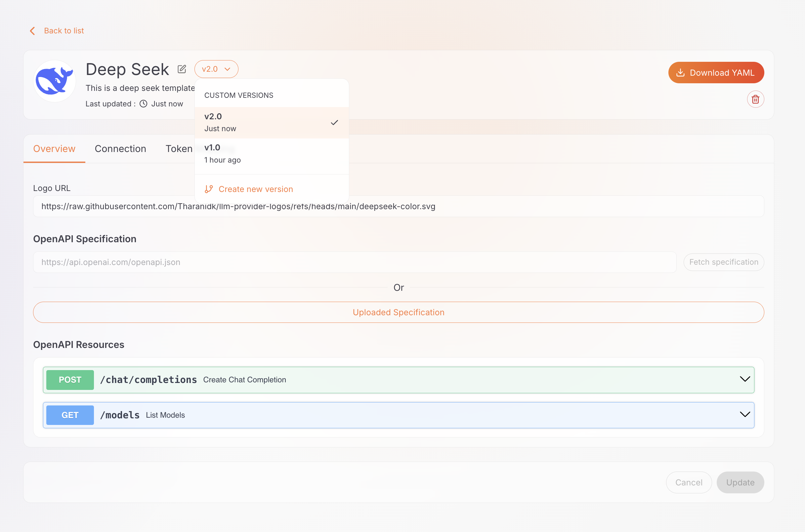Click 'Create Chat Completion' description
The width and height of the screenshot is (805, 532).
point(244,380)
